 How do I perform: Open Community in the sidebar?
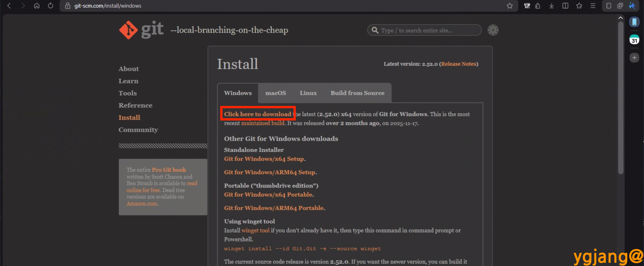coord(138,130)
